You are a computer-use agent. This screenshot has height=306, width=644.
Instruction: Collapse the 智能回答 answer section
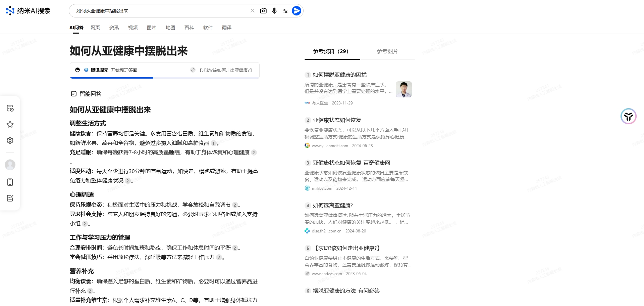point(74,94)
